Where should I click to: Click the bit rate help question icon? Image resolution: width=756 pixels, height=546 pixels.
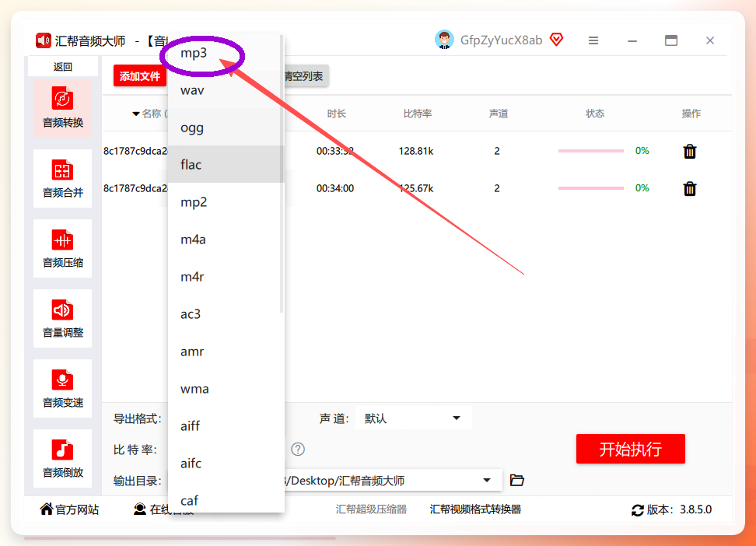[298, 450]
